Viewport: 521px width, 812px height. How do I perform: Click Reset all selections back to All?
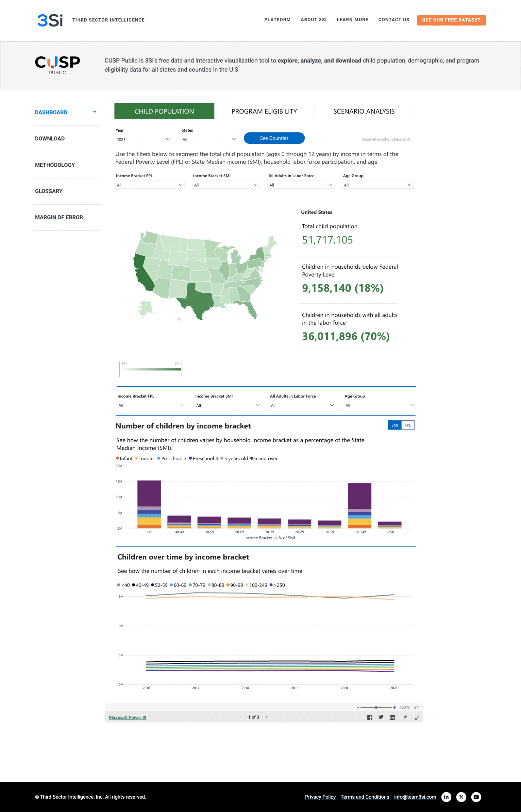tap(386, 139)
